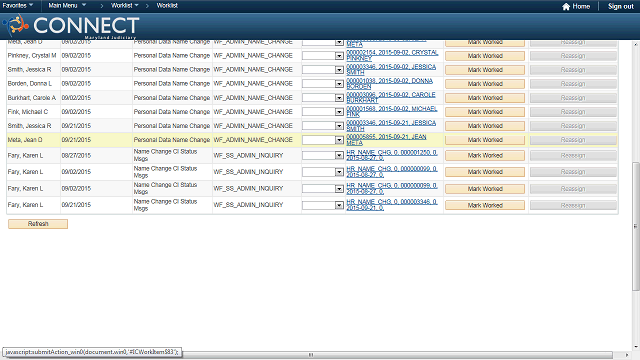The height and width of the screenshot is (360, 640).
Task: Open the 2015-09-21 JEAN META link
Action: tap(386, 140)
